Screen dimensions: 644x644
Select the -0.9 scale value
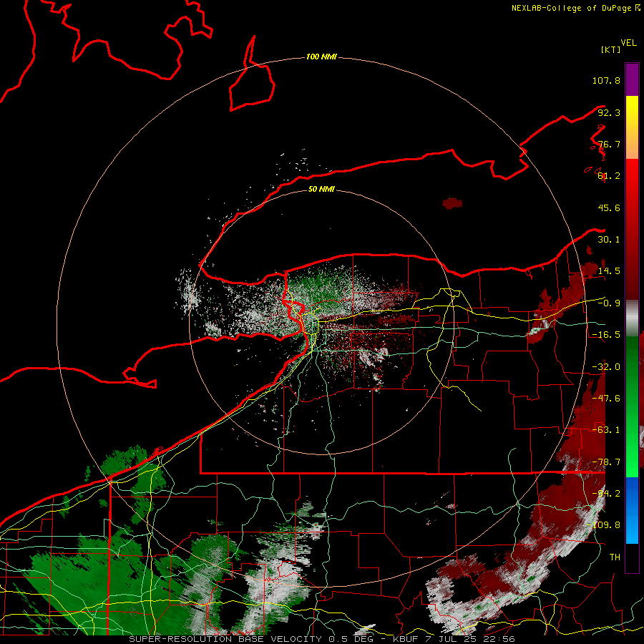tap(609, 303)
